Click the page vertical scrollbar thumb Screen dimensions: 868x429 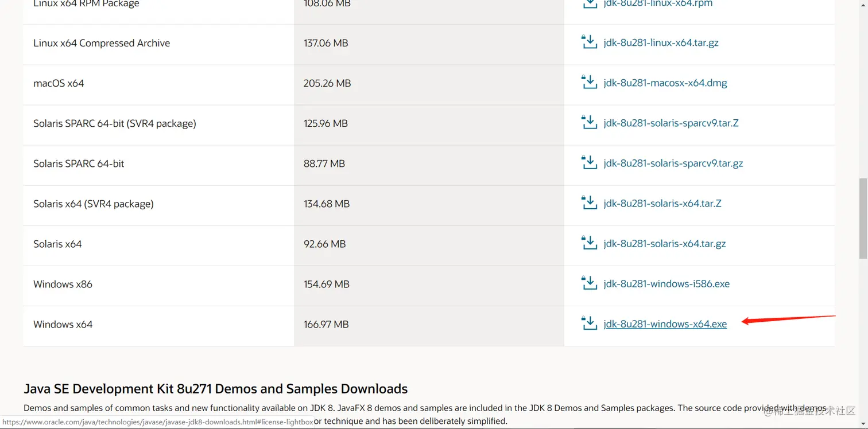pyautogui.click(x=863, y=218)
